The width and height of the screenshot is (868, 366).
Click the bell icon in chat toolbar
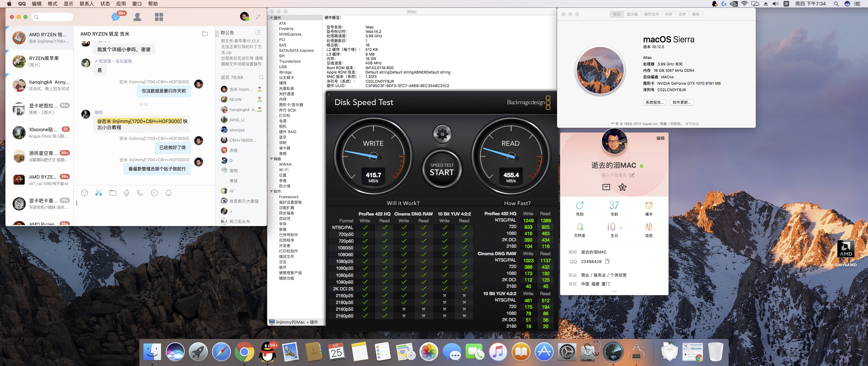[x=169, y=193]
